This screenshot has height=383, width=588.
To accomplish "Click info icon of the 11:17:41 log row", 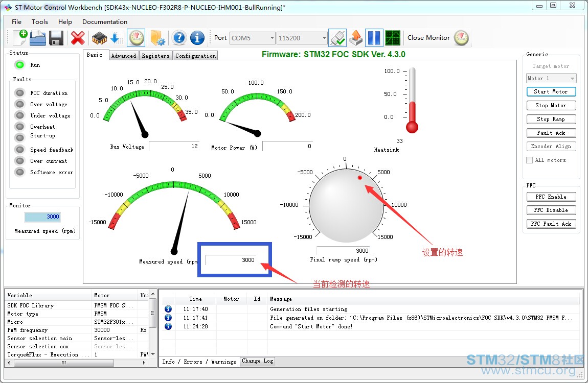I will [x=168, y=318].
